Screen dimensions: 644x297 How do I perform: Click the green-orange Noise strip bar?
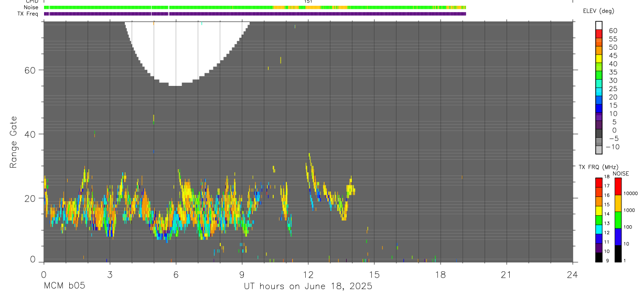click(x=255, y=7)
